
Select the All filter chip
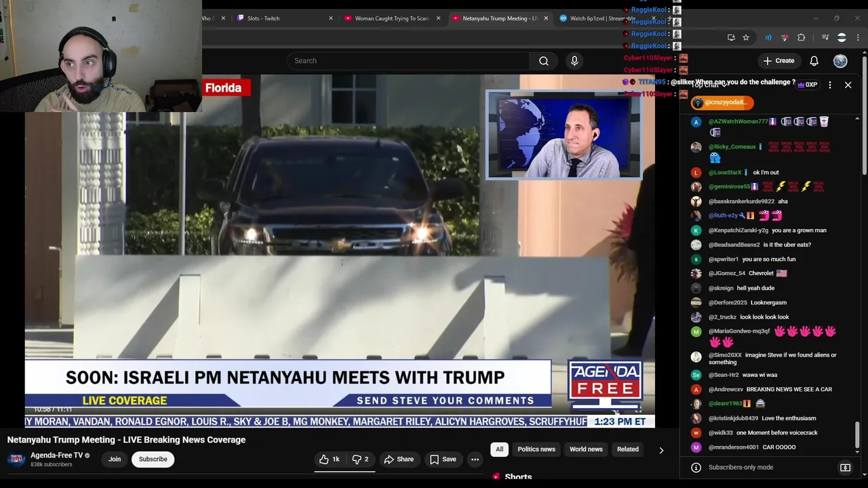500,449
